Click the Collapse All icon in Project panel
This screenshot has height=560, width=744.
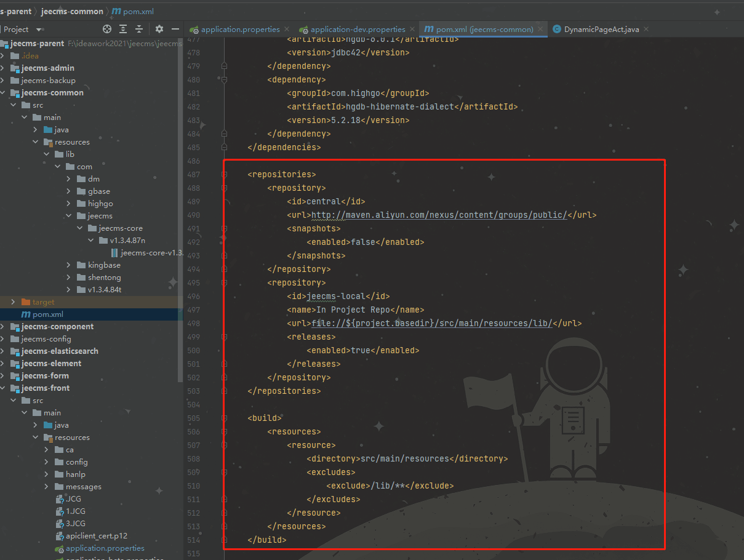tap(139, 29)
